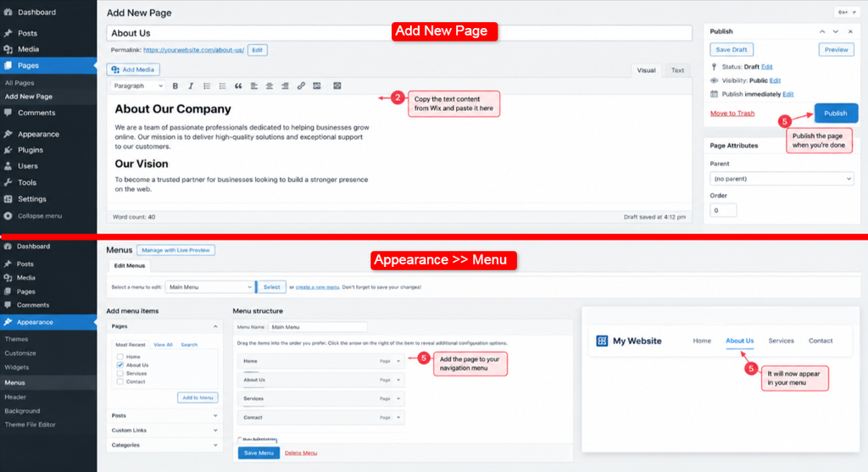Click the Users icon in the sidebar
Viewport: 868px width, 472px height.
pyautogui.click(x=8, y=166)
